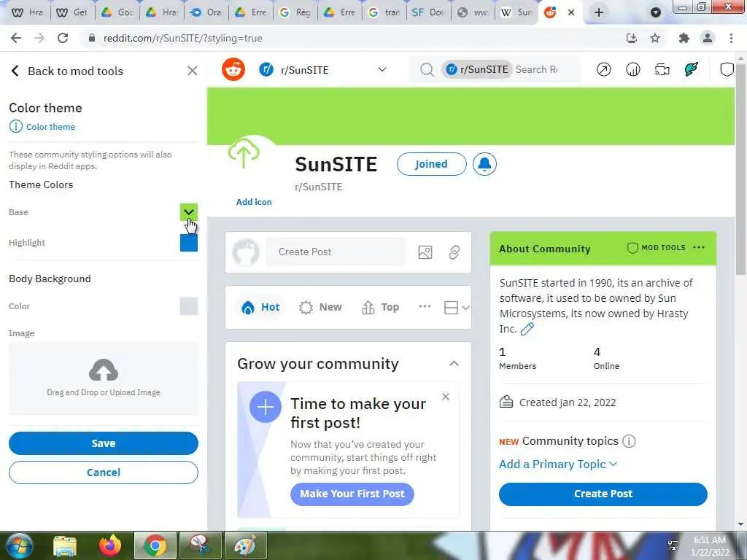Bookmark this page star icon
747x560 pixels.
pos(655,38)
